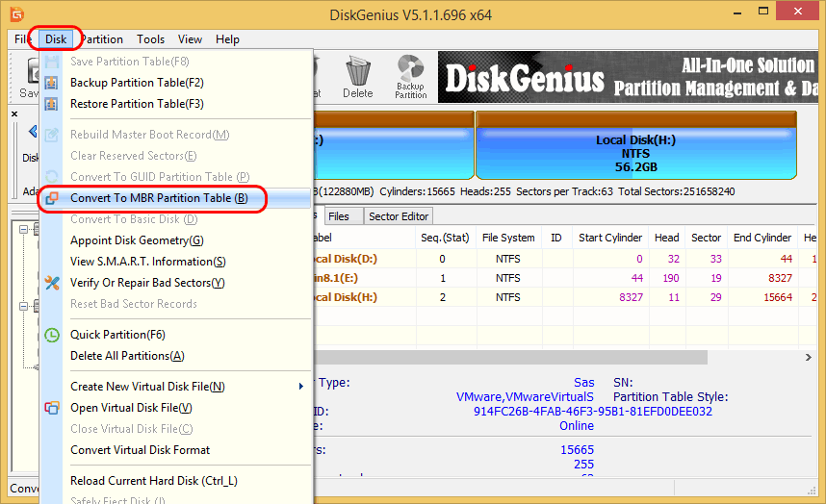The width and height of the screenshot is (826, 504).
Task: Click the Backup Partition toolbar icon
Action: coord(410,75)
